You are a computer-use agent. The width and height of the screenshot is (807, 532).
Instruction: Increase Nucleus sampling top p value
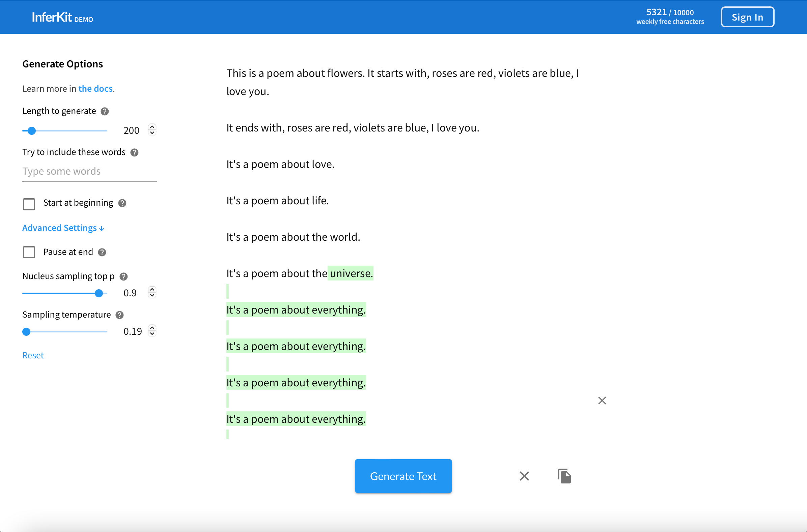coord(152,289)
